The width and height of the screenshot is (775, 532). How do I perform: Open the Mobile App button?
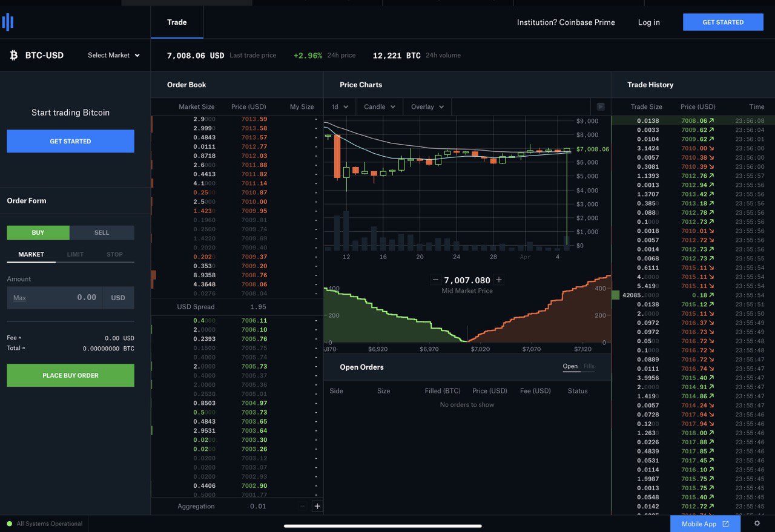tap(705, 524)
